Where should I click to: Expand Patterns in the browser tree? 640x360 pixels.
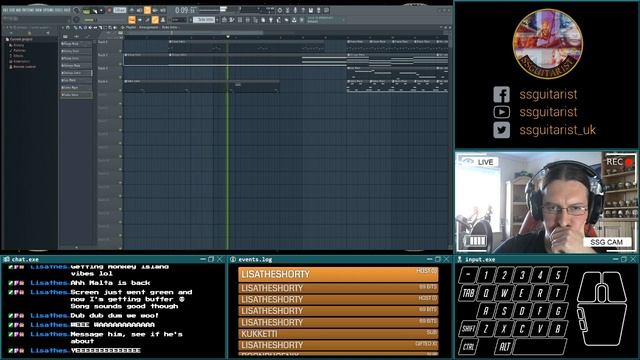tap(17, 50)
